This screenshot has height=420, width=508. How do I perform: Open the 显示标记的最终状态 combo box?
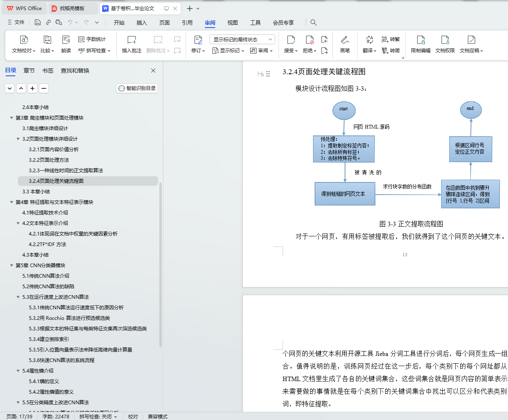click(x=242, y=39)
